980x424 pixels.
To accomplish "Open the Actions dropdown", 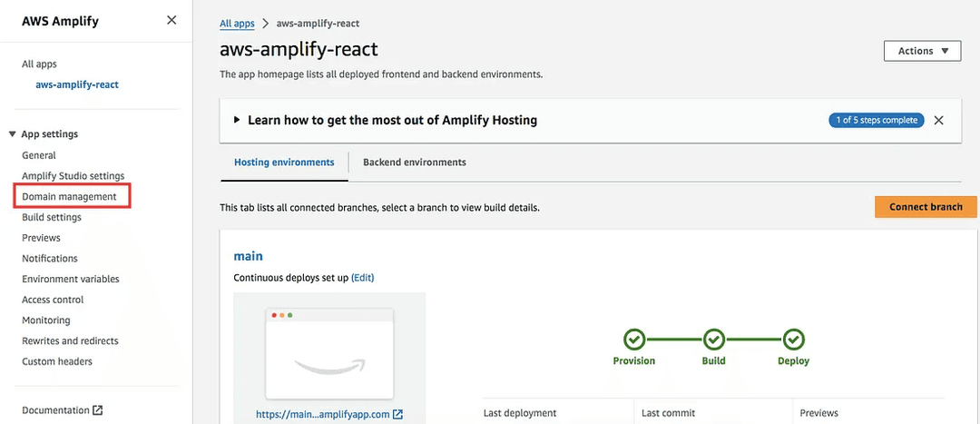I will click(923, 51).
